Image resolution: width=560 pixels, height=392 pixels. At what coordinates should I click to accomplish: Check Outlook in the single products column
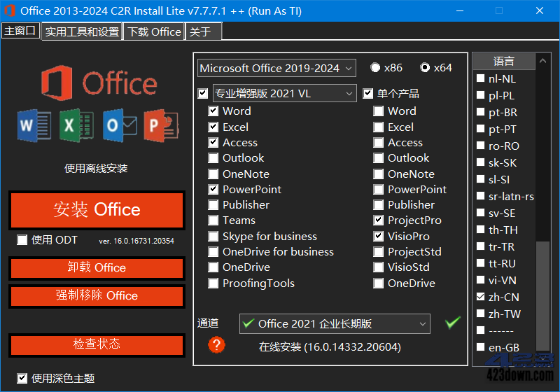(378, 158)
